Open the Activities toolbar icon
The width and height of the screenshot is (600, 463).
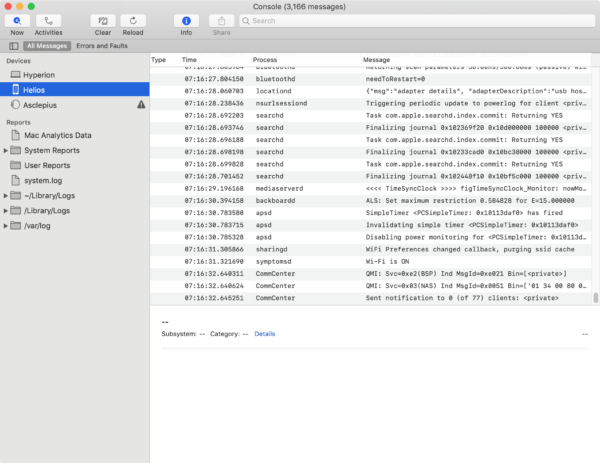[48, 21]
